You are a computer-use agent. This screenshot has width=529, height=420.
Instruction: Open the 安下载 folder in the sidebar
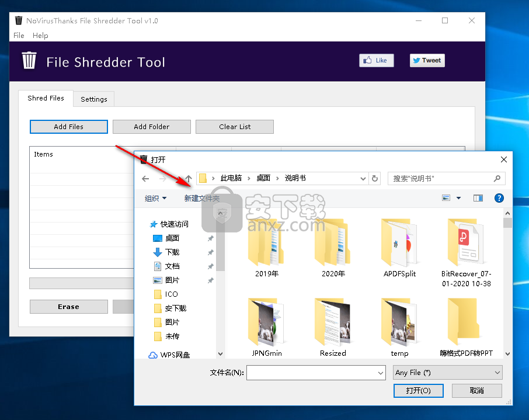click(x=175, y=308)
